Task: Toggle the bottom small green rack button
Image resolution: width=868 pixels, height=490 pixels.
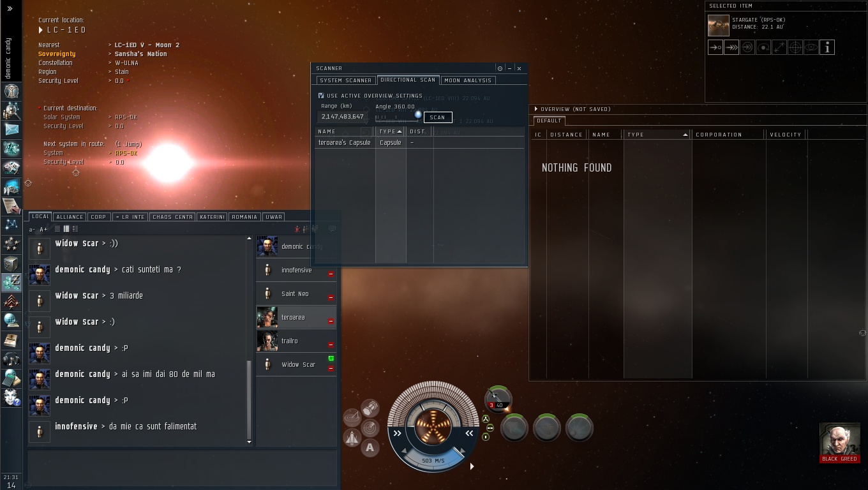Action: click(486, 437)
